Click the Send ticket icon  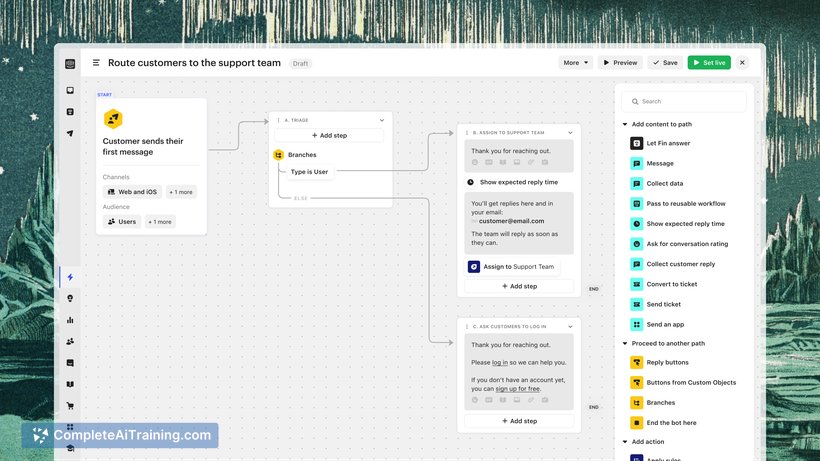pos(636,304)
